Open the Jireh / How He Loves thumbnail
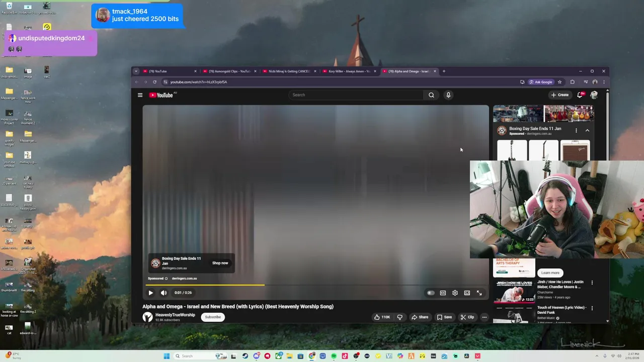This screenshot has width=644, height=362. point(514,291)
